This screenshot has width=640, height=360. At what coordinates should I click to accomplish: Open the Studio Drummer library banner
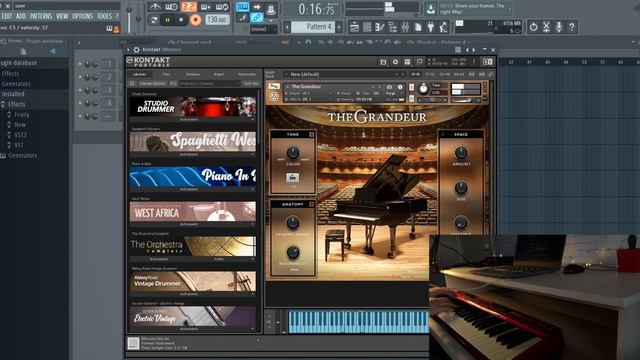pyautogui.click(x=193, y=107)
